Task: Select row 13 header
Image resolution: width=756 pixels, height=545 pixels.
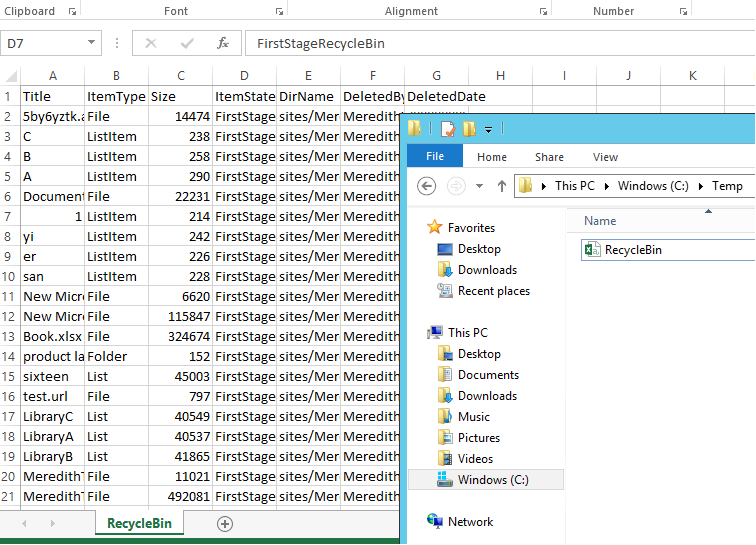Action: [10, 336]
